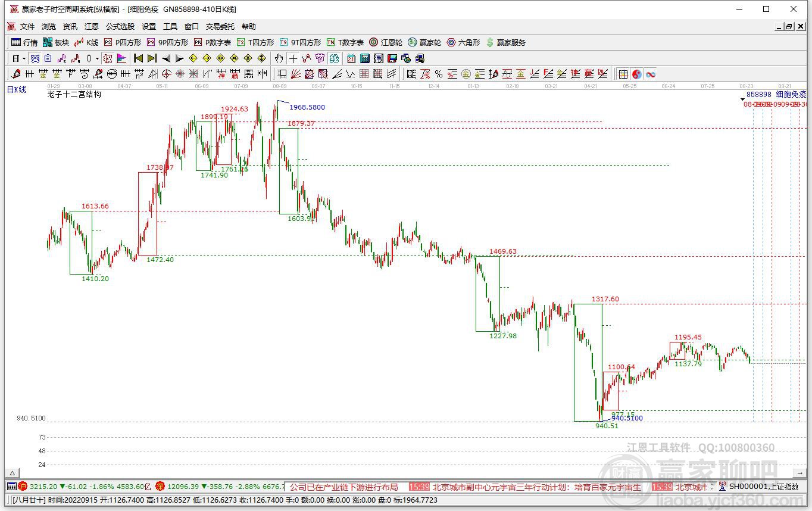The image size is (812, 511).
Task: Minimize the inner chart window
Action: [779, 27]
